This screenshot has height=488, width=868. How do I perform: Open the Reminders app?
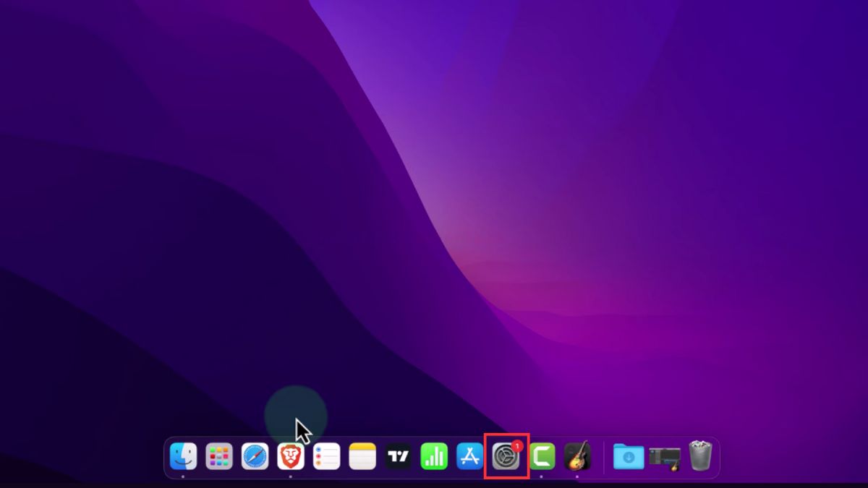326,457
